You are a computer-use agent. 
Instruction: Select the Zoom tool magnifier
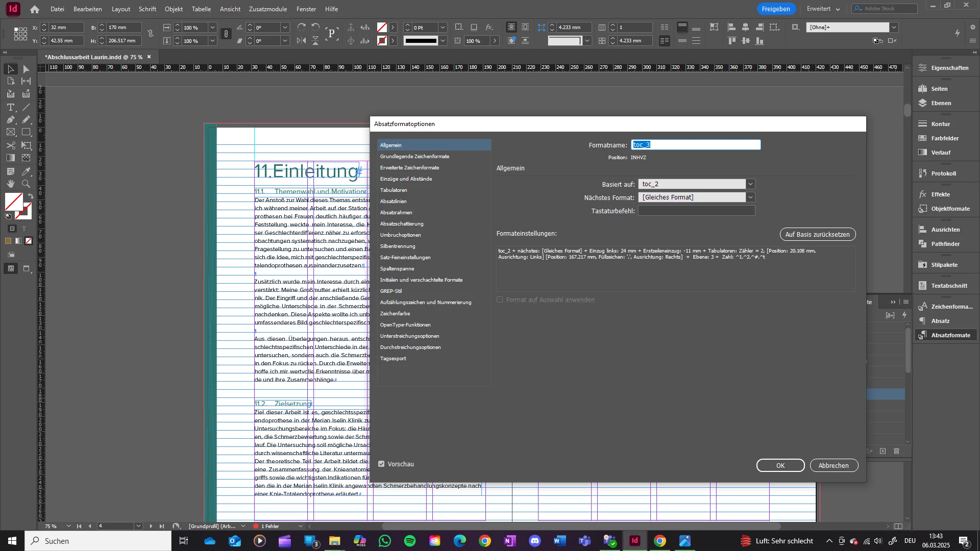[x=26, y=184]
